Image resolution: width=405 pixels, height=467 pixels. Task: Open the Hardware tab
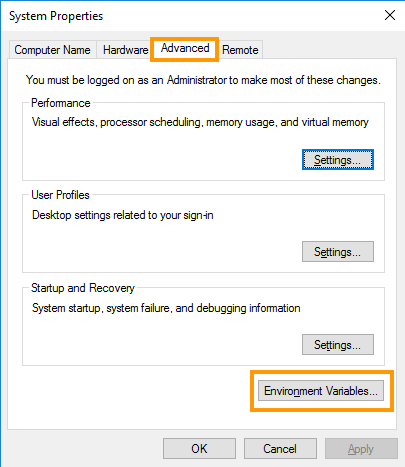pyautogui.click(x=125, y=50)
